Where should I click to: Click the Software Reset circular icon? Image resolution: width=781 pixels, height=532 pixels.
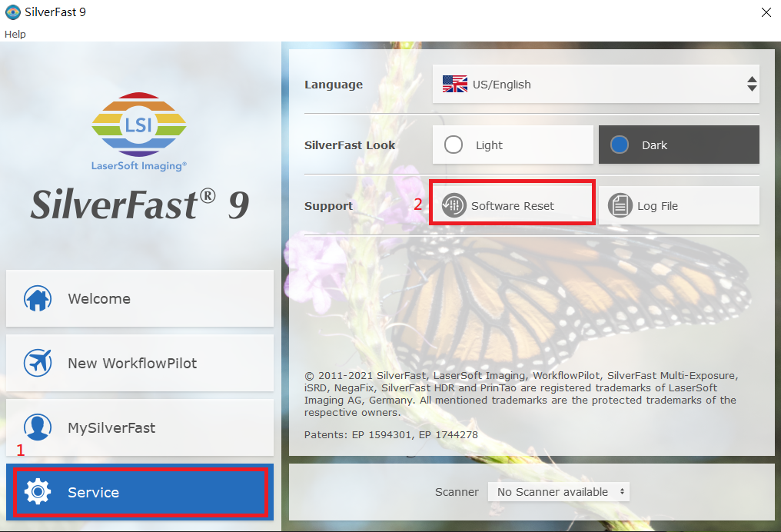[454, 206]
